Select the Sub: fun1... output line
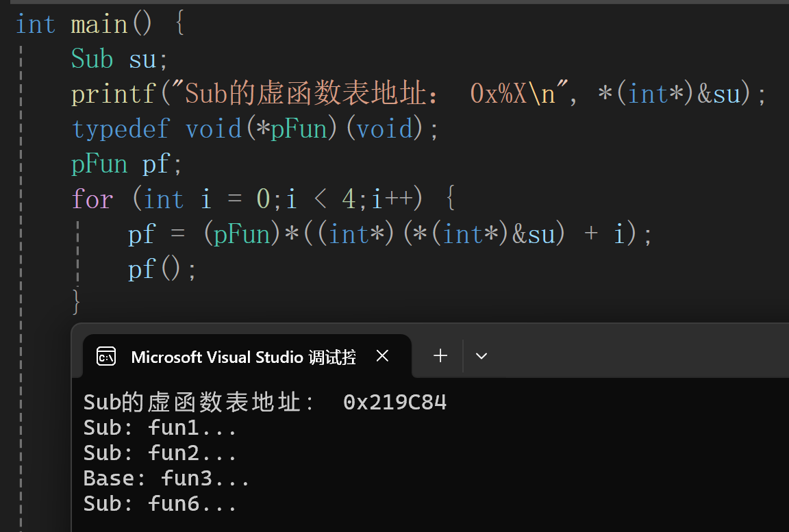Screen dimensions: 789x532 pyautogui.click(x=159, y=427)
